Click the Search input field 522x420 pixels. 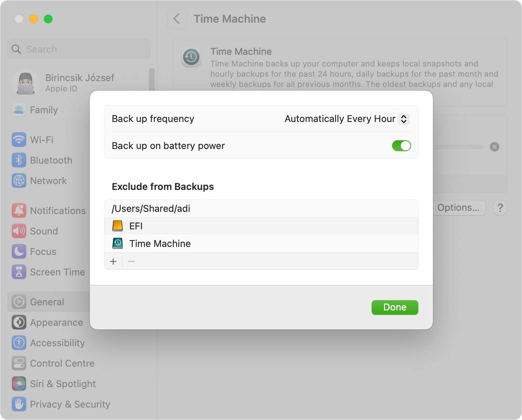coord(78,49)
